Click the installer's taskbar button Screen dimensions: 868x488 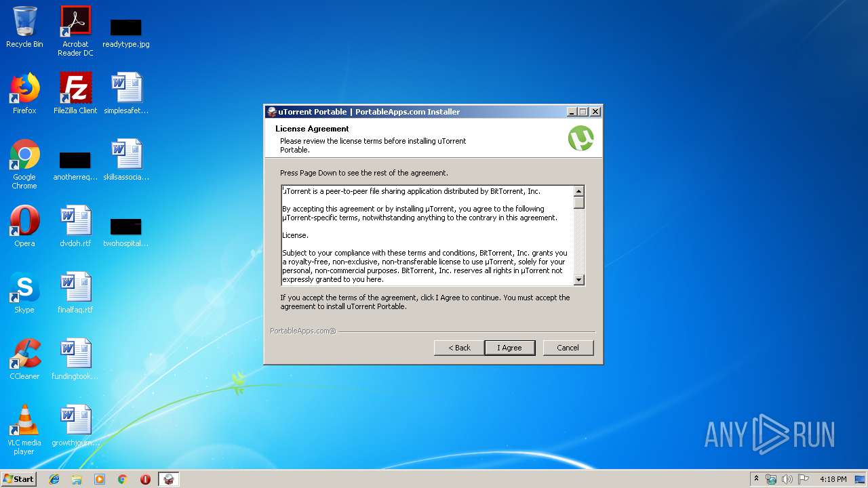pyautogui.click(x=169, y=479)
